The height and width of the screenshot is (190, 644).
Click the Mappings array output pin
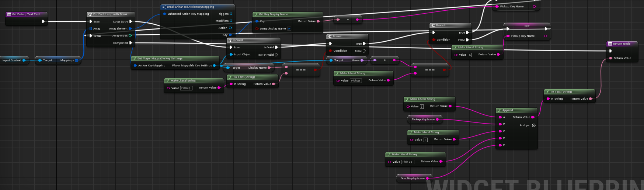pos(76,60)
